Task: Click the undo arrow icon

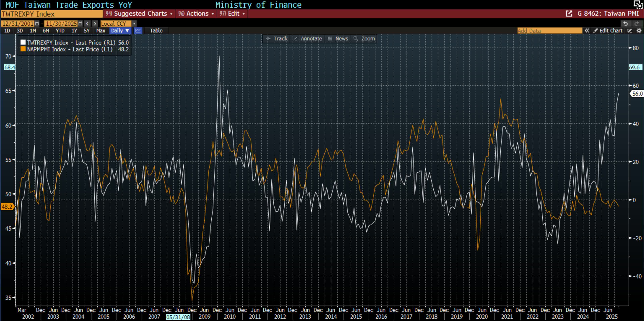Action: pyautogui.click(x=626, y=23)
